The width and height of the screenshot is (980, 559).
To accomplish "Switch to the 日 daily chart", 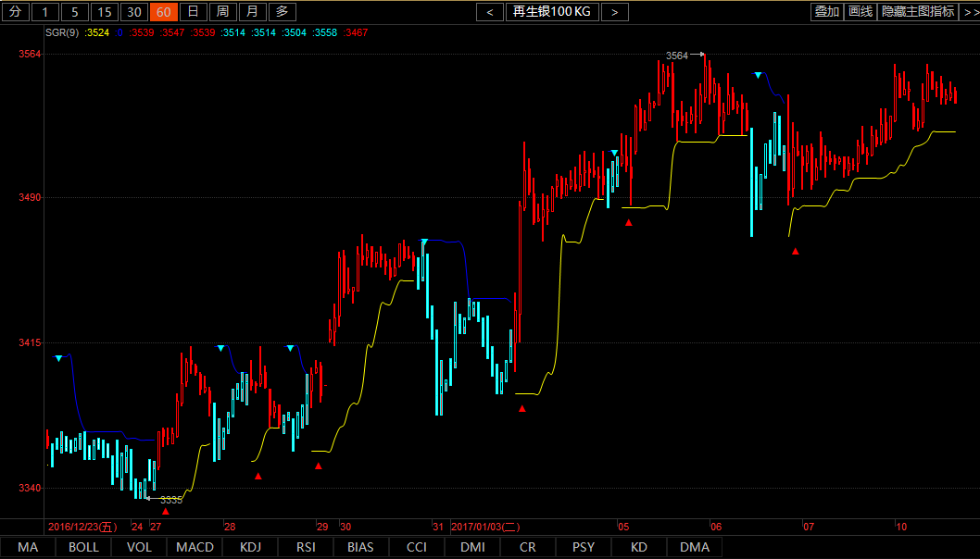I will click(x=193, y=12).
